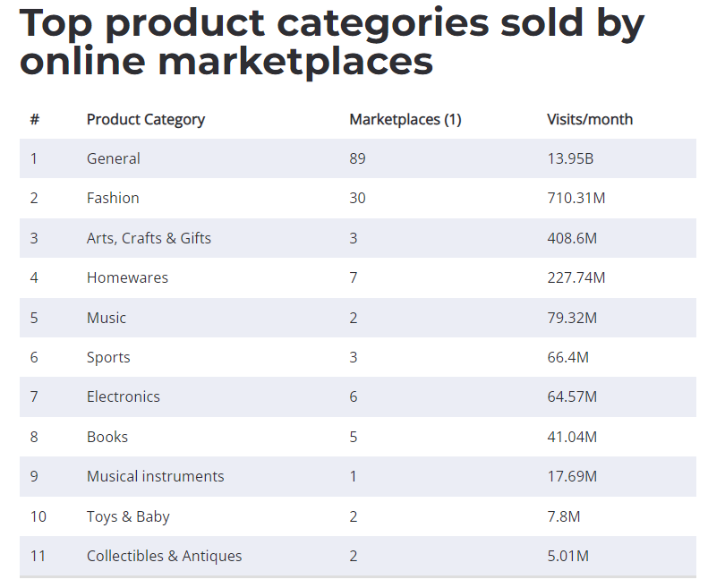Image resolution: width=708 pixels, height=588 pixels.
Task: Click the Electronics category cell
Action: tap(124, 396)
